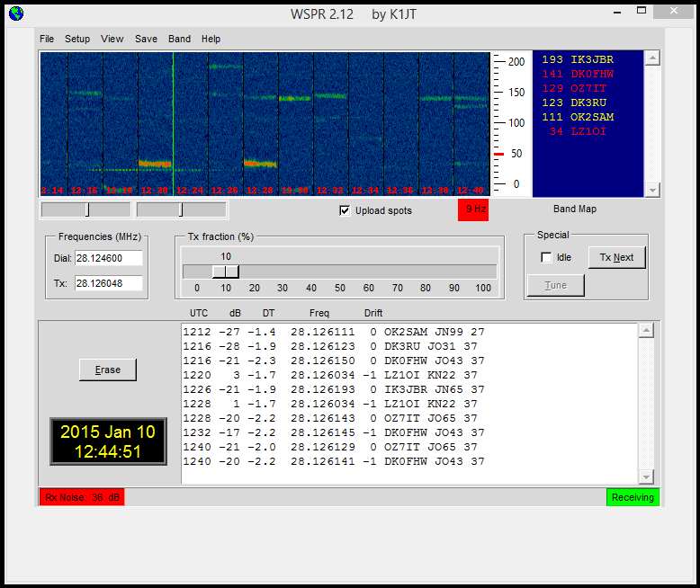The image size is (700, 588).
Task: Click the Dial frequency input field
Action: click(109, 258)
